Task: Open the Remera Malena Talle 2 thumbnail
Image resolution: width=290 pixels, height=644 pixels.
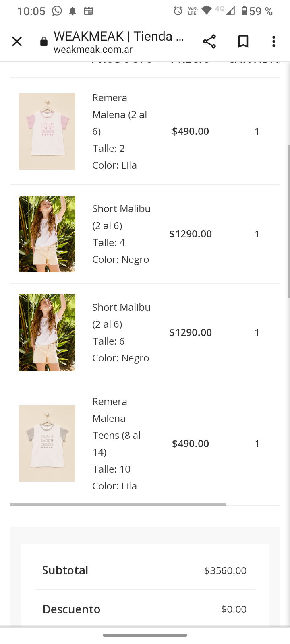Action: click(x=47, y=131)
